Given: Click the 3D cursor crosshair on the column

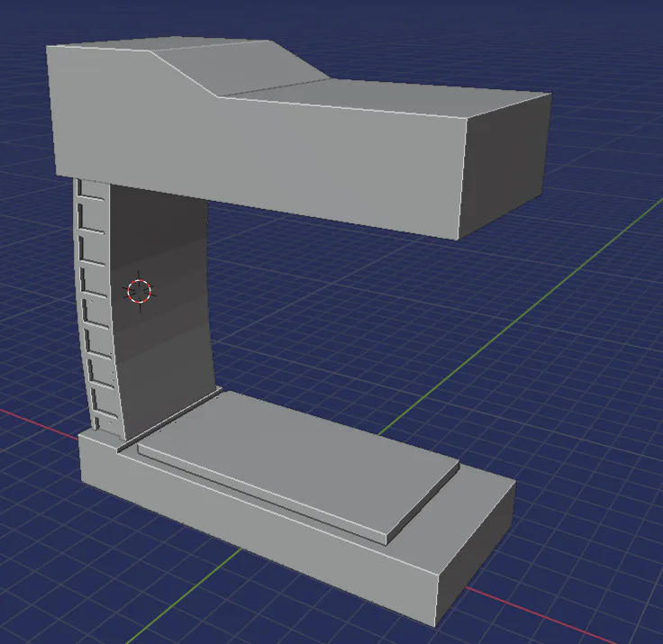Looking at the screenshot, I should (x=139, y=291).
